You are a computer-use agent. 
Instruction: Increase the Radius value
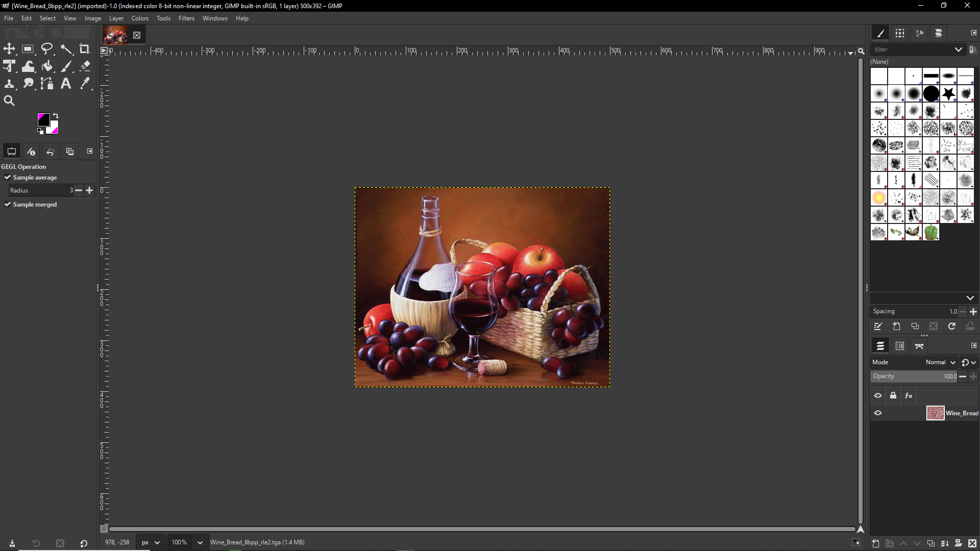(x=89, y=190)
